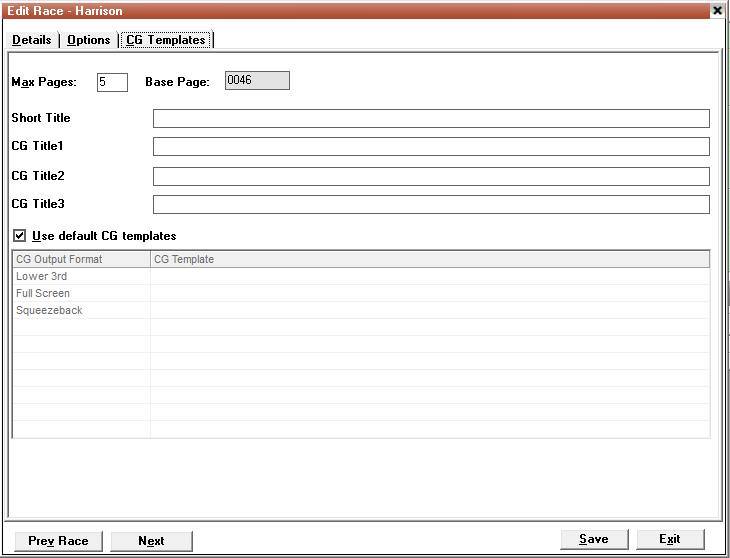Switch to the Details tab

(32, 40)
